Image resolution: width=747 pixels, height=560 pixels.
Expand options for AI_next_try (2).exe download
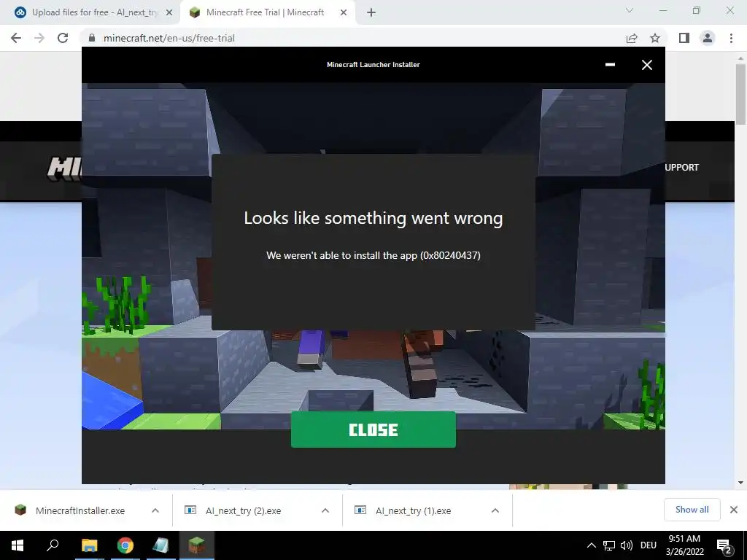325,510
